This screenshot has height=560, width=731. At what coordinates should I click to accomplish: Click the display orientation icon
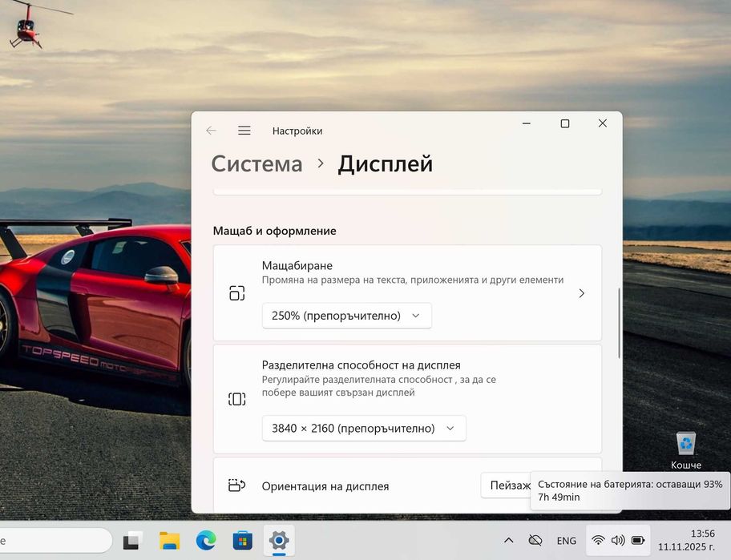[x=236, y=485]
